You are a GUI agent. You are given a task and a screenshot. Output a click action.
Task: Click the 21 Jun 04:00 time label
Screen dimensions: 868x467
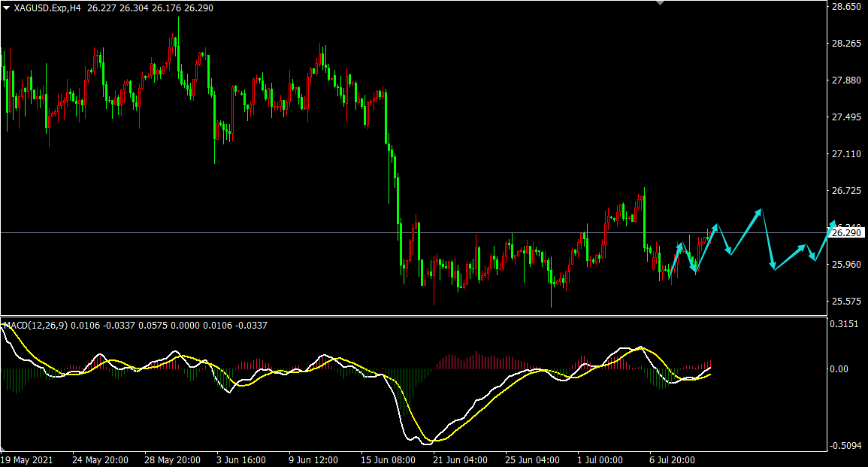click(460, 460)
